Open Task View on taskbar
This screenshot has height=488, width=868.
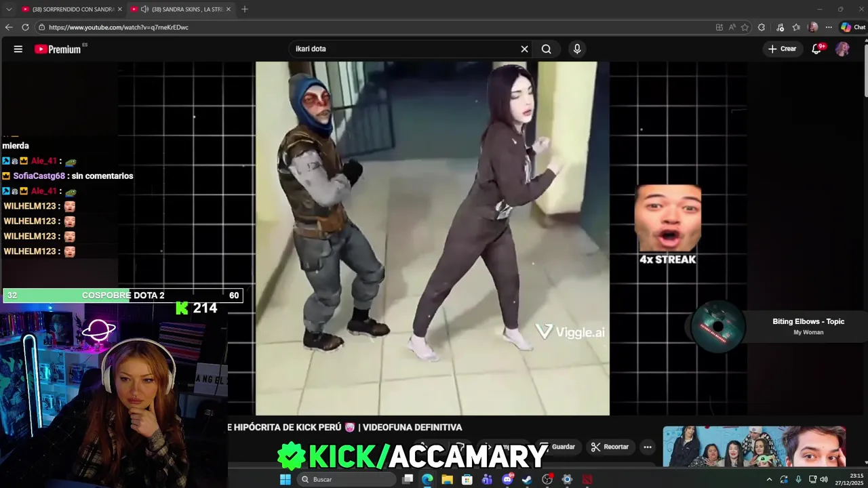click(x=408, y=479)
